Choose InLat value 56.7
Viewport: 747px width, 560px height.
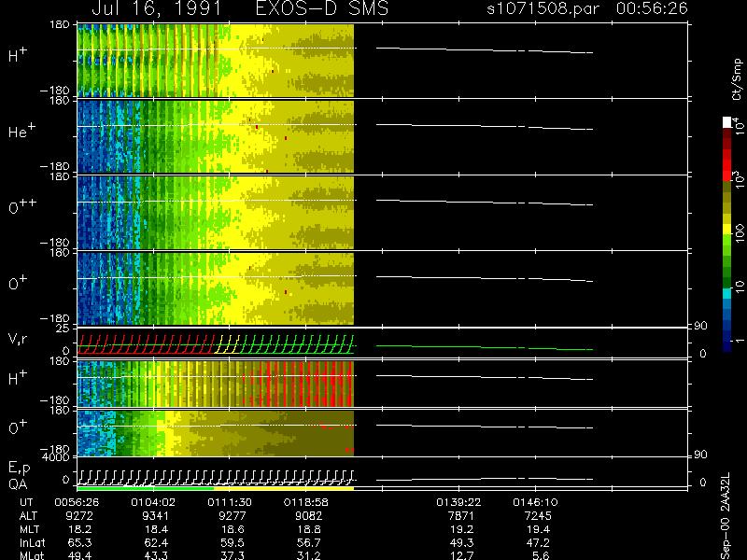tap(310, 542)
